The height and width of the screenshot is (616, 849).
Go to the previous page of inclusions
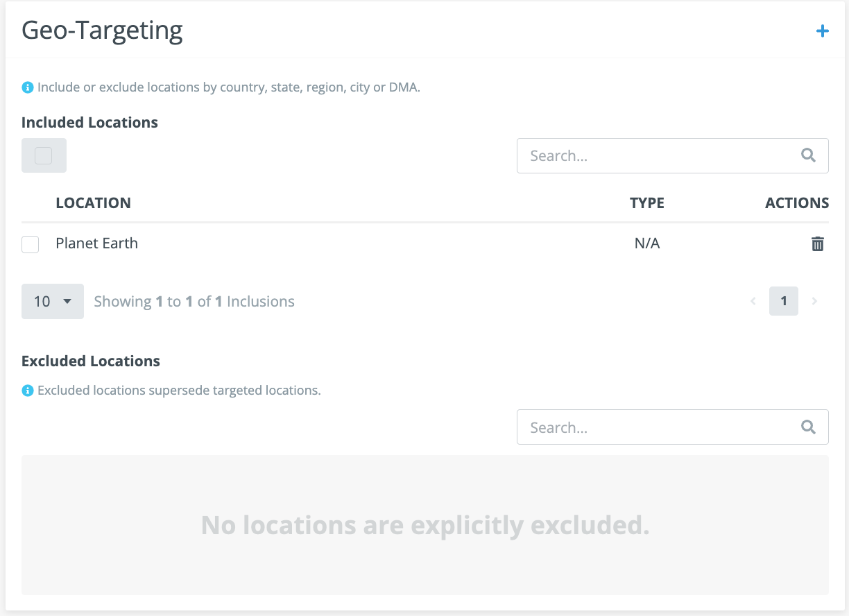click(x=753, y=301)
